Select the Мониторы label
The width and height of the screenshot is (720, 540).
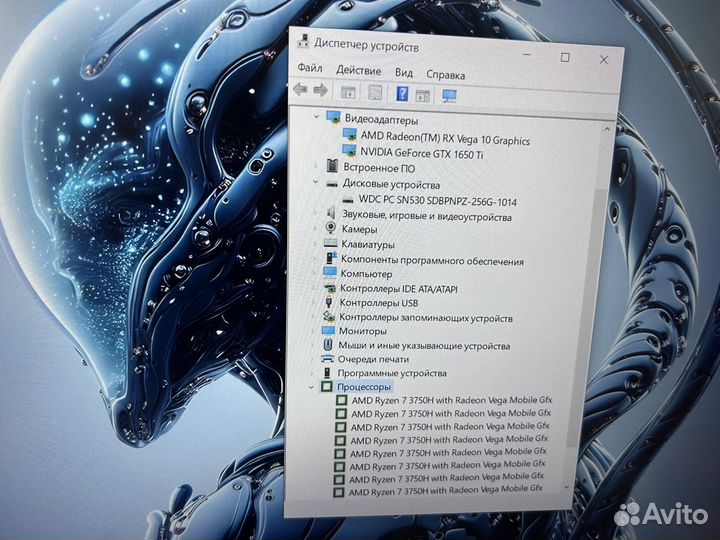click(x=363, y=331)
